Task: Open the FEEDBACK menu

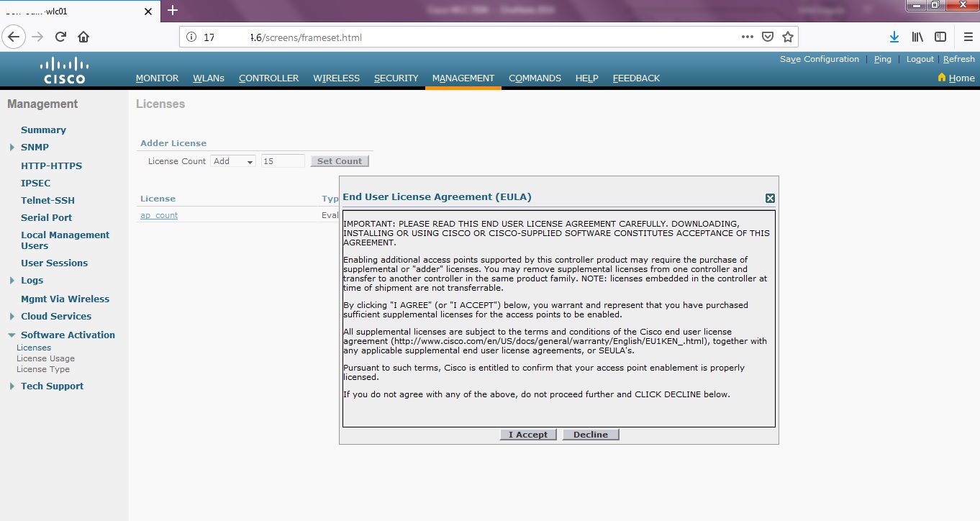Action: 636,78
